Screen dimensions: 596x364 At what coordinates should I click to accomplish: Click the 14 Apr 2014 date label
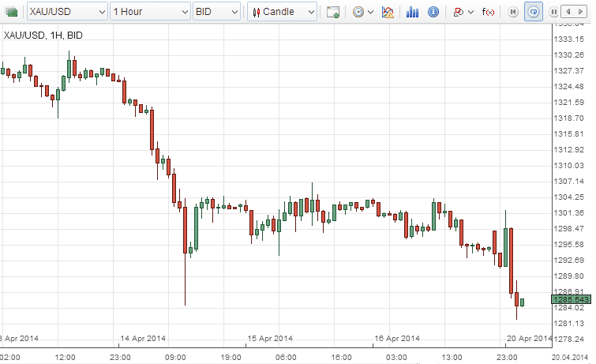coord(143,338)
